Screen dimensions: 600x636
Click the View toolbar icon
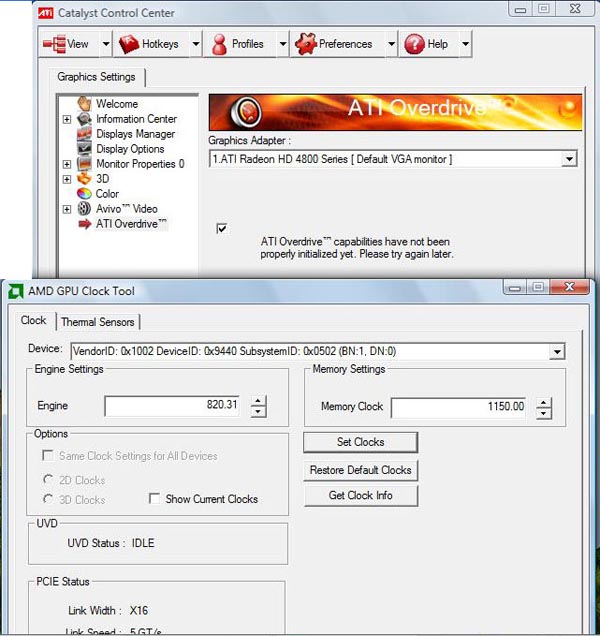[54, 44]
